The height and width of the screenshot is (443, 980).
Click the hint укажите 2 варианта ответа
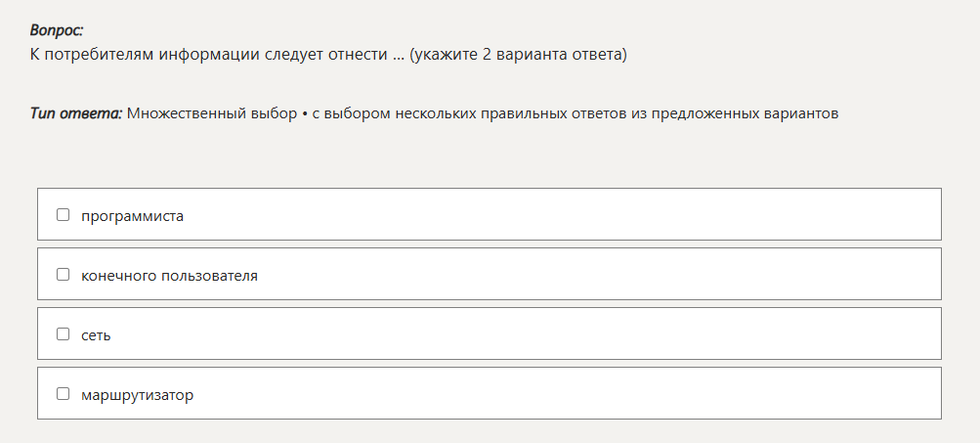coord(518,54)
